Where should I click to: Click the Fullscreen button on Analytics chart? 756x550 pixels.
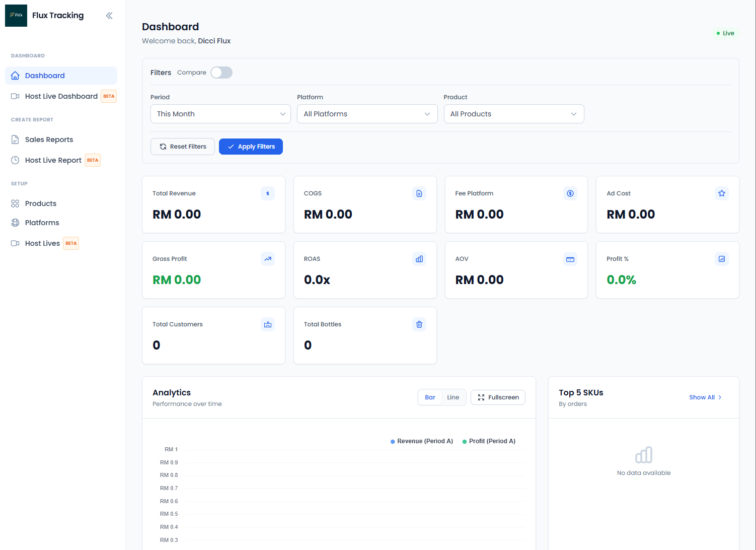coord(497,397)
